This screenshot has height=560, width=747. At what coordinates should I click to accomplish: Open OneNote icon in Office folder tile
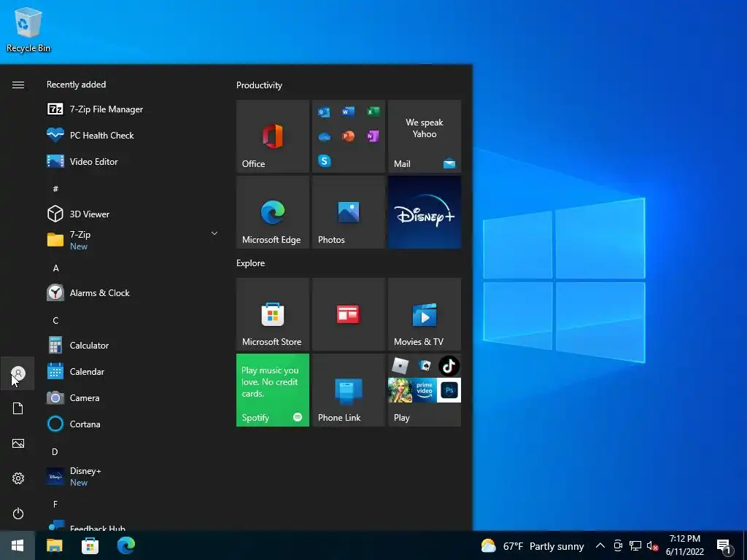tap(373, 136)
